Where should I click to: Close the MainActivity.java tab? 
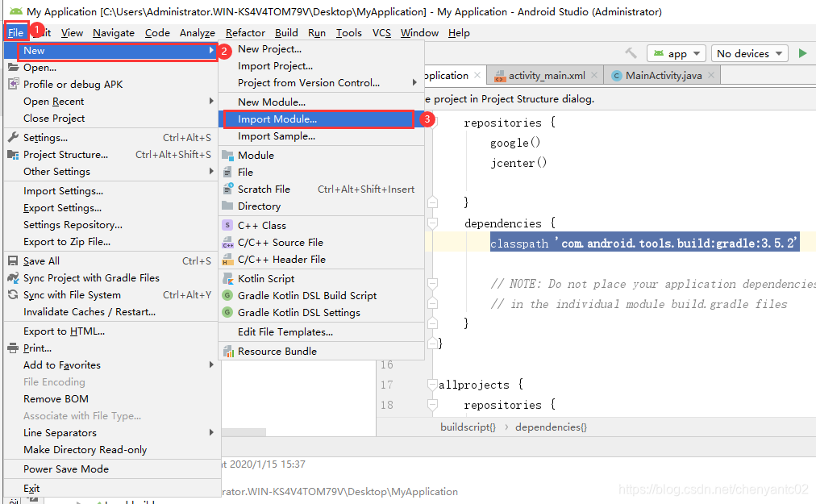point(711,76)
